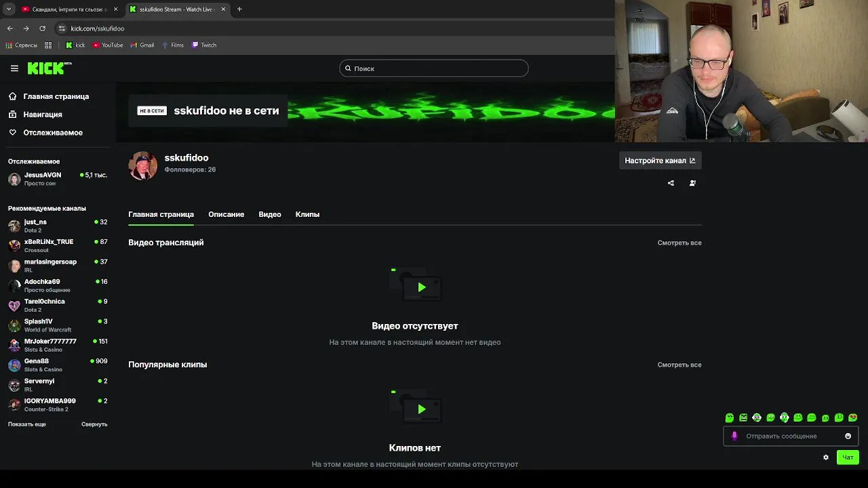Open recommended channel Tarel0chnica
Viewport: 868px width, 488px height.
point(58,305)
